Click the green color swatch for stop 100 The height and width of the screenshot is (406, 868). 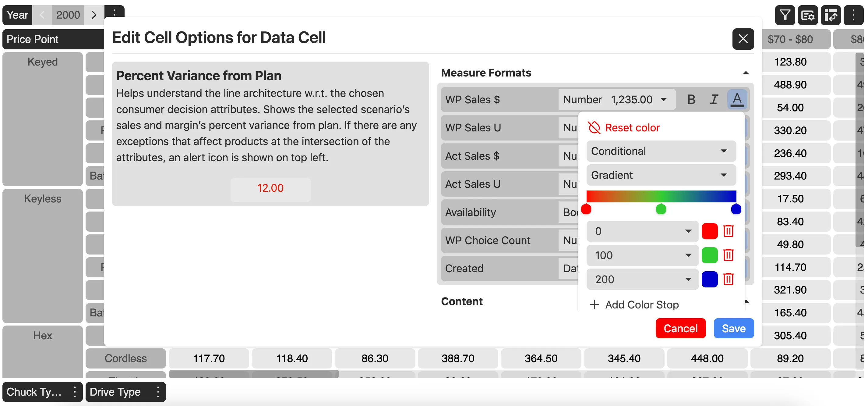710,255
